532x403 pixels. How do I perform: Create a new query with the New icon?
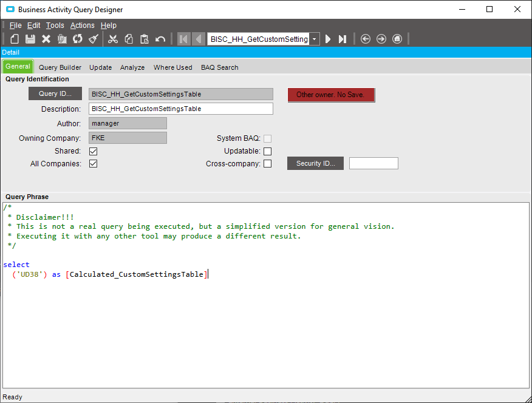click(15, 39)
